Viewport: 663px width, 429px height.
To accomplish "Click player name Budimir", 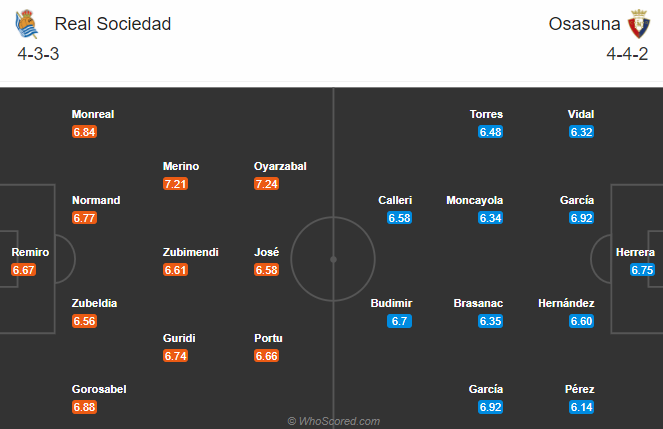I will [391, 303].
